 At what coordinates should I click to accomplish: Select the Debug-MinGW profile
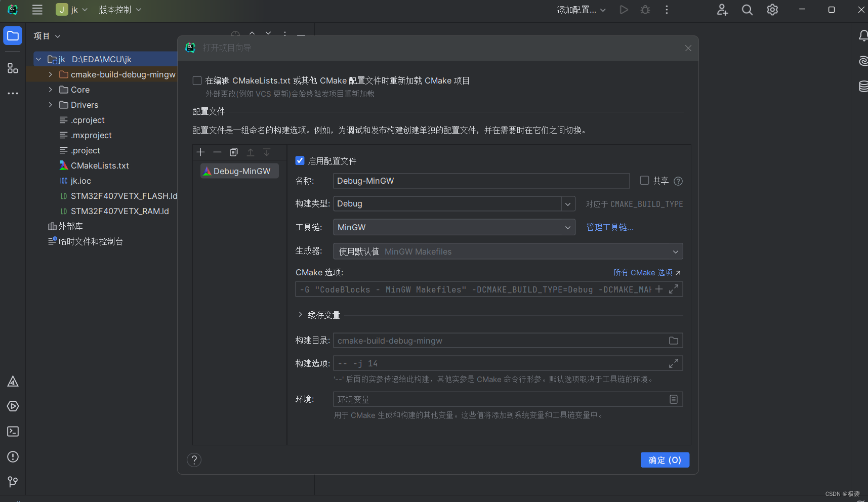(x=239, y=171)
